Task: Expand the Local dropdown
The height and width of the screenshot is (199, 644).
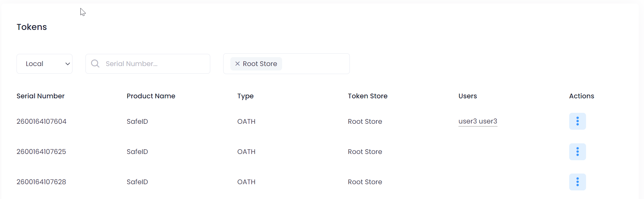Action: click(45, 64)
